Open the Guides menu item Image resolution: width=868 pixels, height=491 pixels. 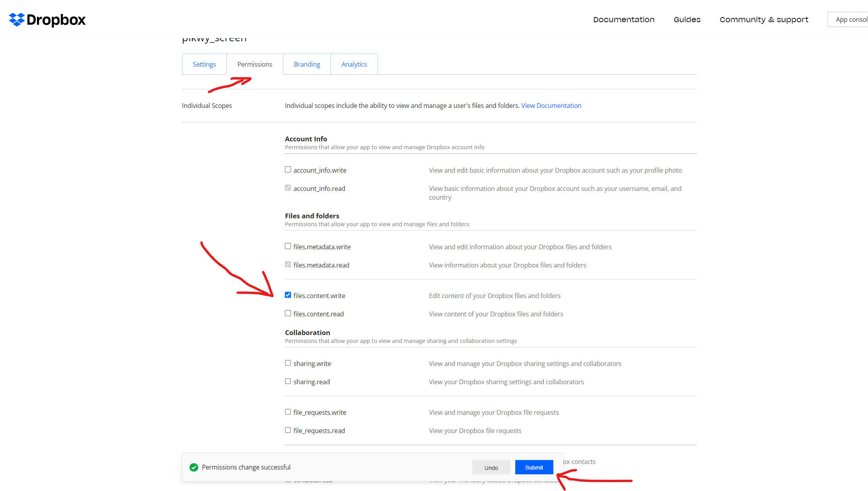coord(687,19)
